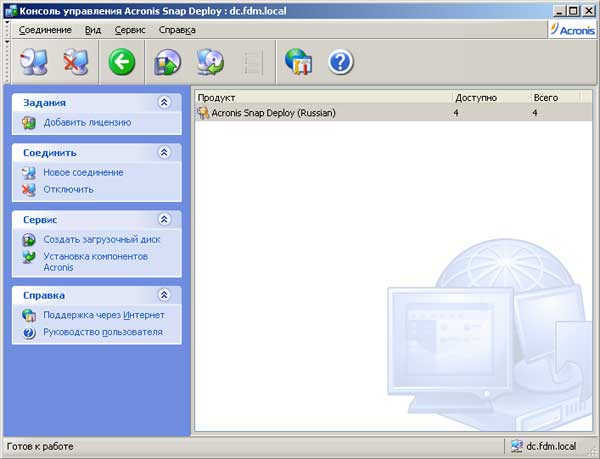Open the Справка menu in menu bar
Image resolution: width=600 pixels, height=459 pixels.
point(177,30)
